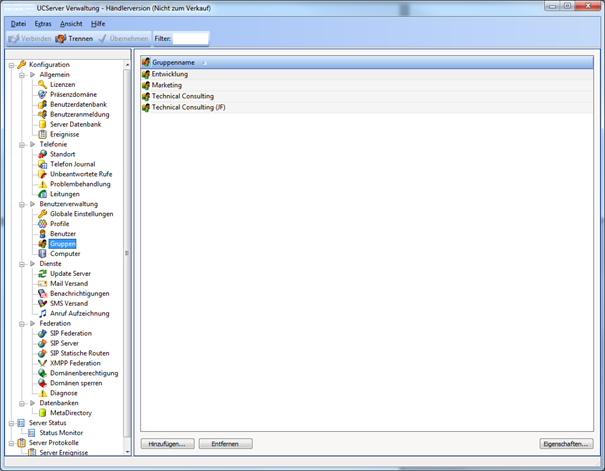Click the Unbeantwortete Rufe icon
This screenshot has height=471, width=605.
point(42,174)
